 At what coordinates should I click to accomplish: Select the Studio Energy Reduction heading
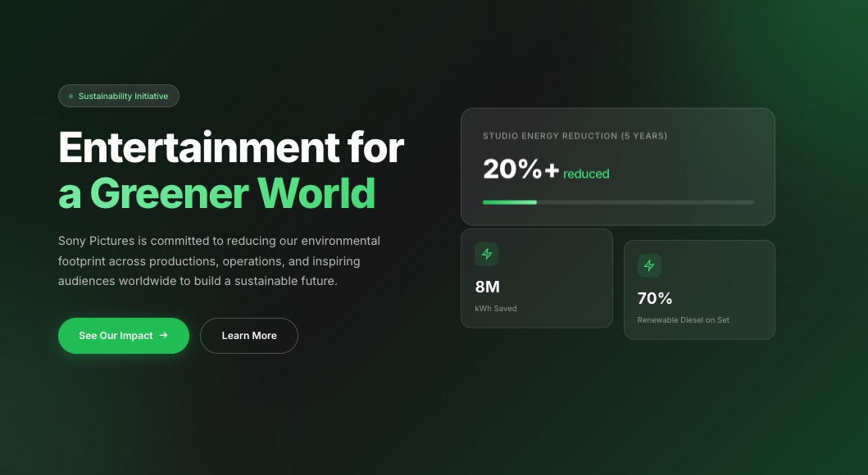pyautogui.click(x=575, y=136)
